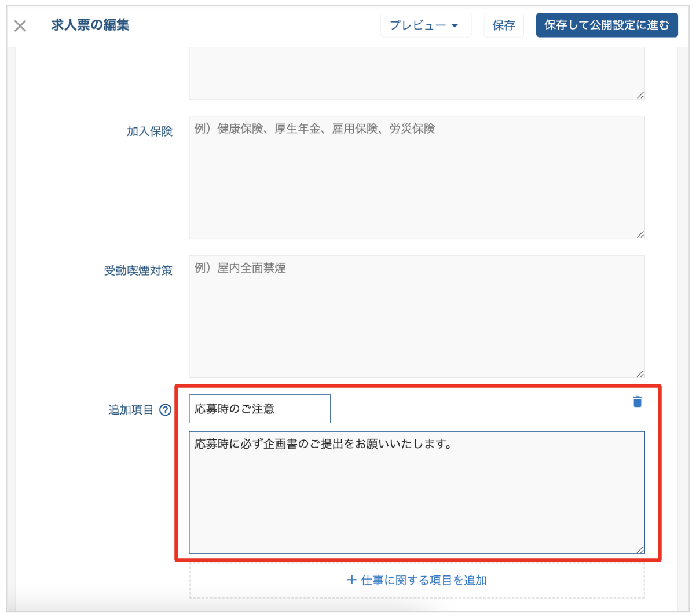The image size is (696, 616).
Task: Click the resize handle of the 受動喫煙対策 textarea
Action: click(640, 374)
